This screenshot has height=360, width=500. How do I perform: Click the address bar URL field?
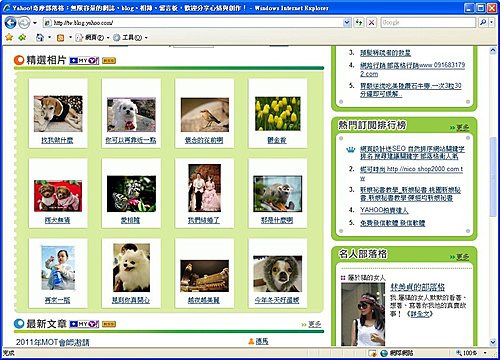[x=193, y=23]
